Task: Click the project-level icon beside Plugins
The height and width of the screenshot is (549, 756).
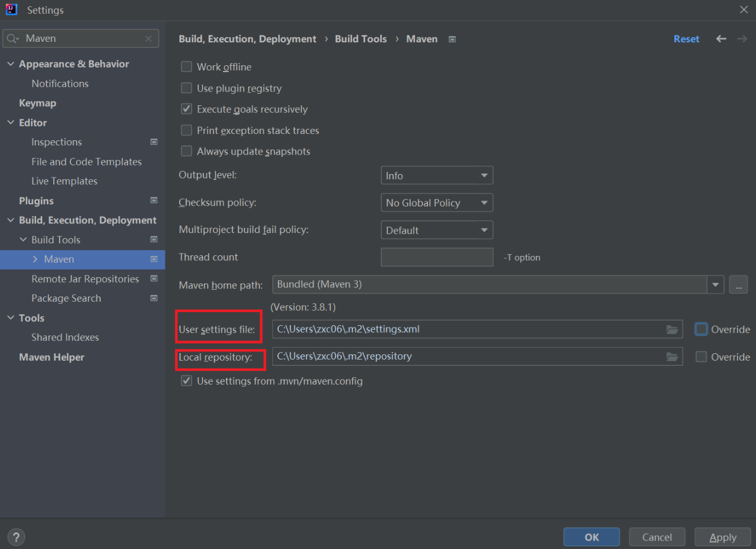Action: click(154, 200)
